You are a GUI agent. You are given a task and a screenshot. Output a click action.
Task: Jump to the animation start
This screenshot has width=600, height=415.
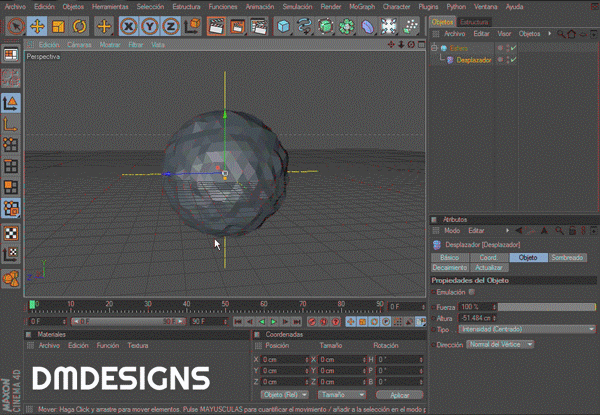coord(238,322)
